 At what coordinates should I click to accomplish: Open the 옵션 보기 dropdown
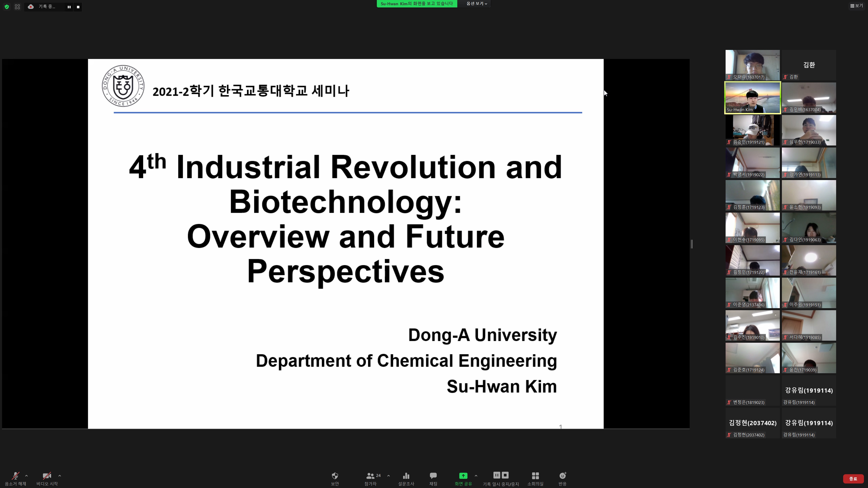477,4
